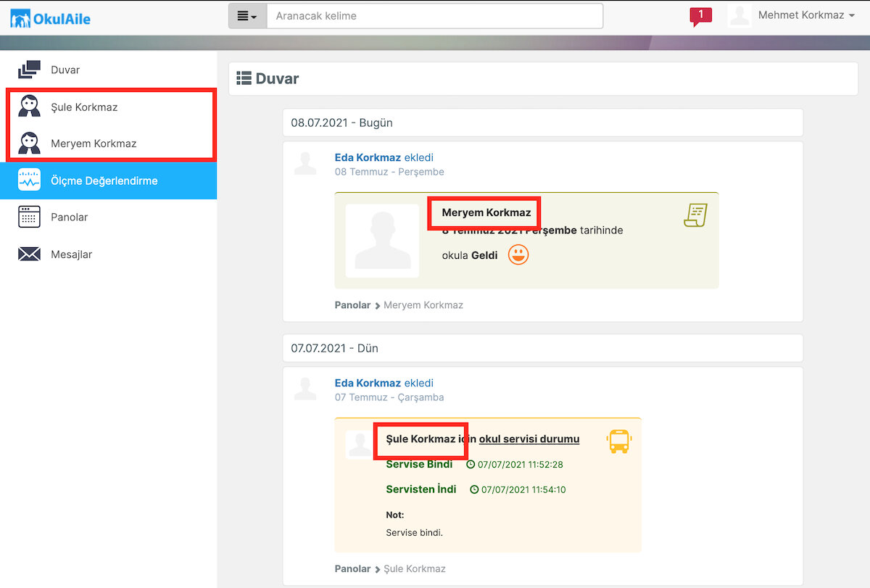Click Şule Korkmaz's small photo in bus card
Viewport: 870px width, 588px height.
tap(360, 444)
